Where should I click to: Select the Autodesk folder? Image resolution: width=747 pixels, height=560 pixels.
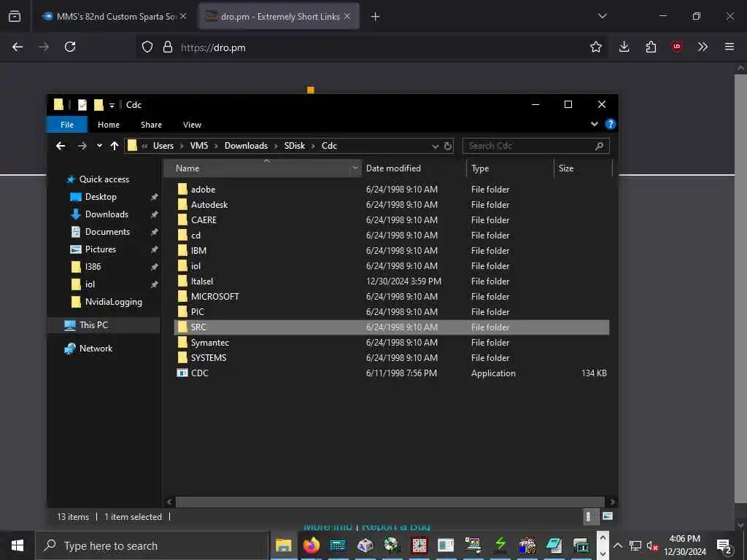coord(209,205)
